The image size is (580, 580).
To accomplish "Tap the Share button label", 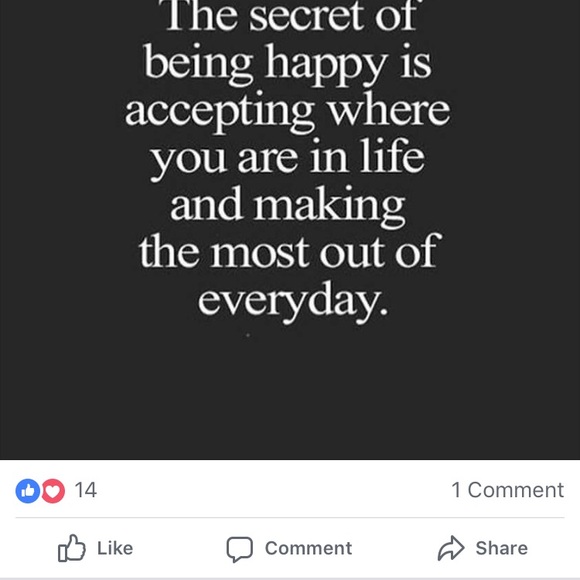I will click(x=502, y=548).
